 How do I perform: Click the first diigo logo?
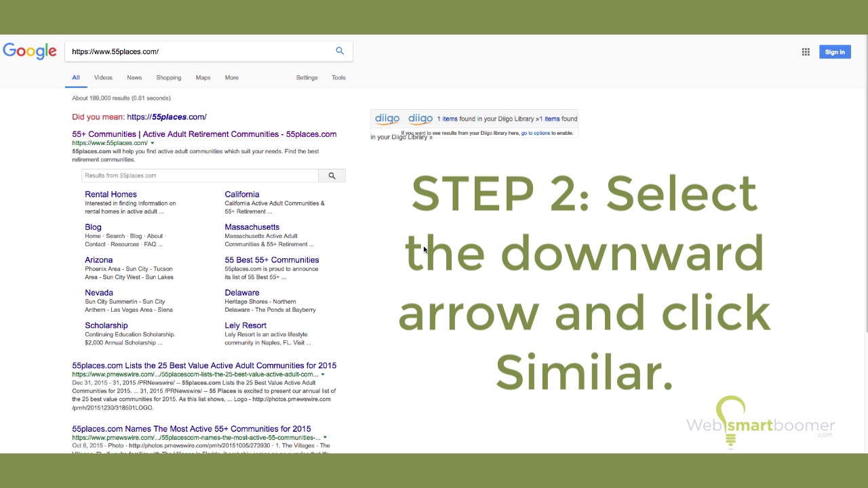[x=387, y=119]
